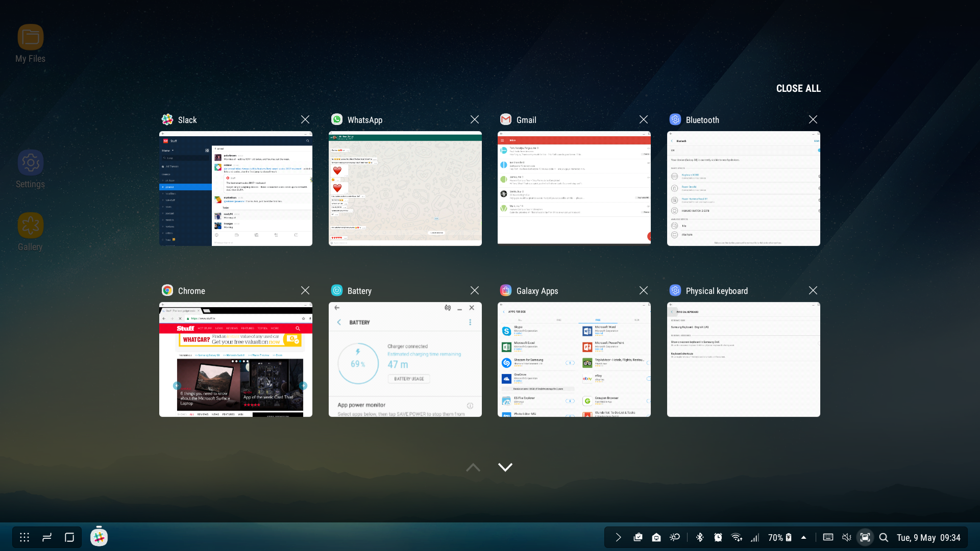The image size is (980, 551).
Task: Click the sync loop tray icon
Action: tap(675, 537)
